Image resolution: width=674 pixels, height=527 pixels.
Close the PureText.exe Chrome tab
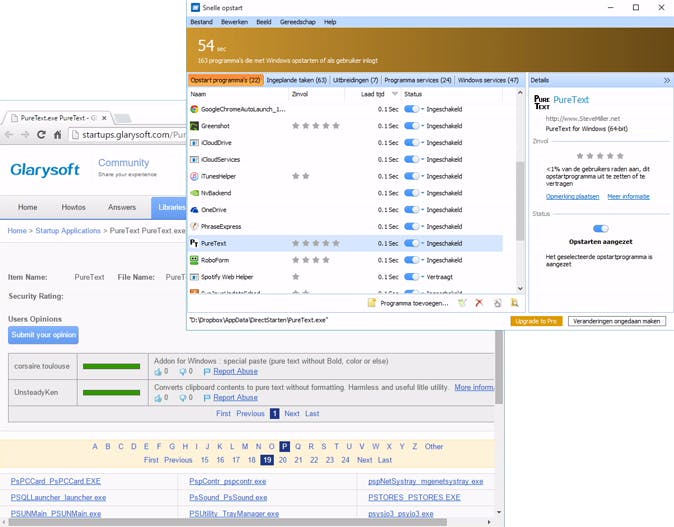coord(104,118)
